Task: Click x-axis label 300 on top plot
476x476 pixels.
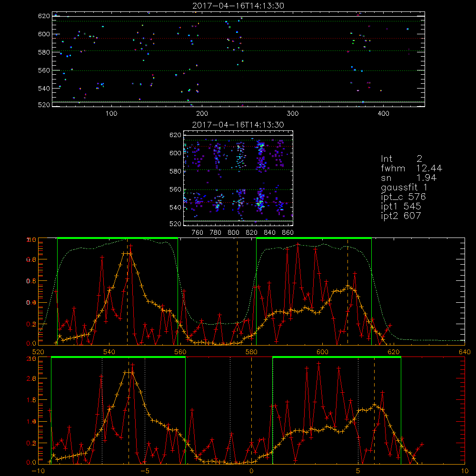Action: click(293, 114)
